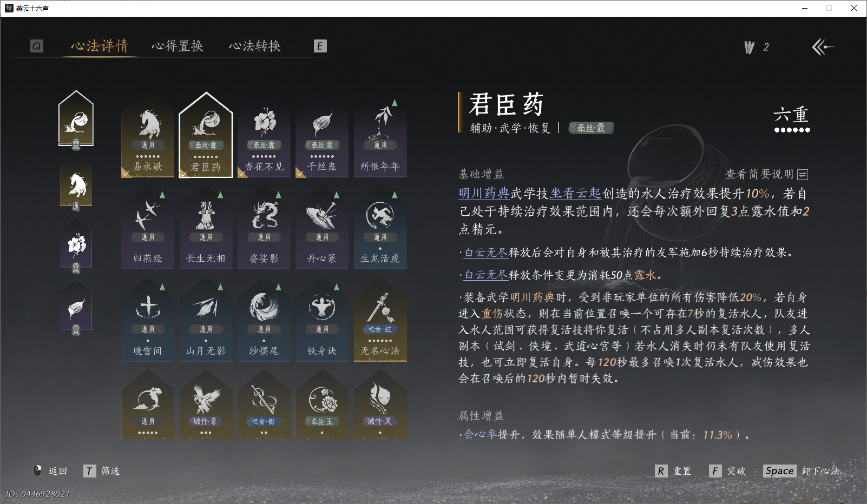The image size is (867, 504).
Task: Open the underlined 明川药典 link
Action: 484,194
